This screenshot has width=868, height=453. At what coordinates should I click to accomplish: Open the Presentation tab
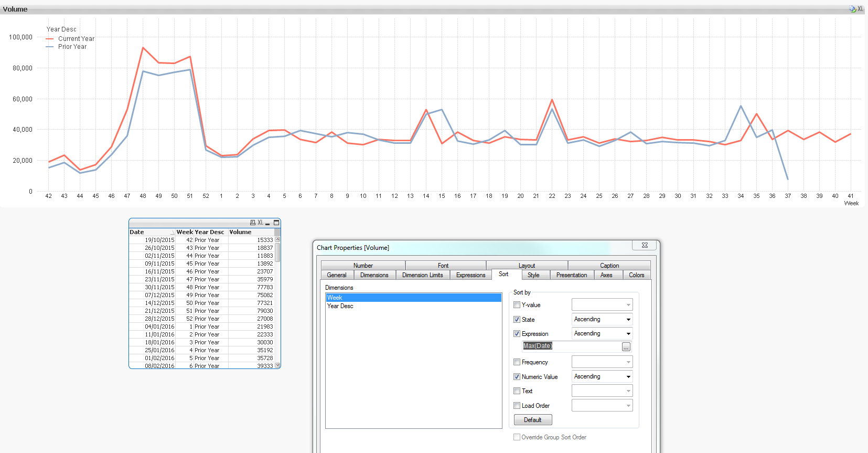tap(572, 275)
